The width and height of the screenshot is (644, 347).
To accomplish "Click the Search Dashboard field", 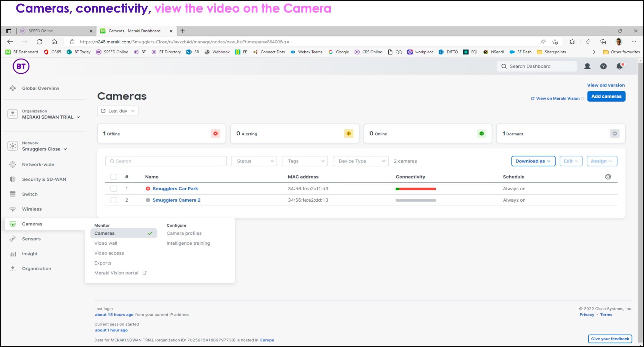I will pos(537,66).
